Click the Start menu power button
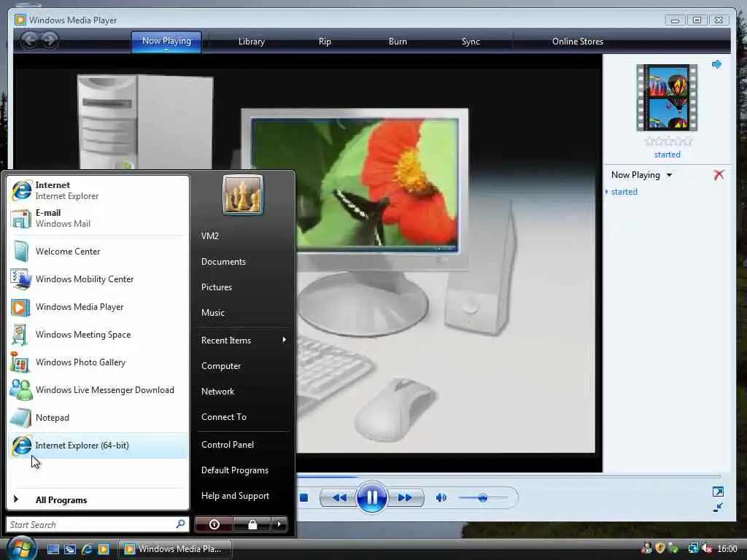This screenshot has width=747, height=560. (214, 524)
